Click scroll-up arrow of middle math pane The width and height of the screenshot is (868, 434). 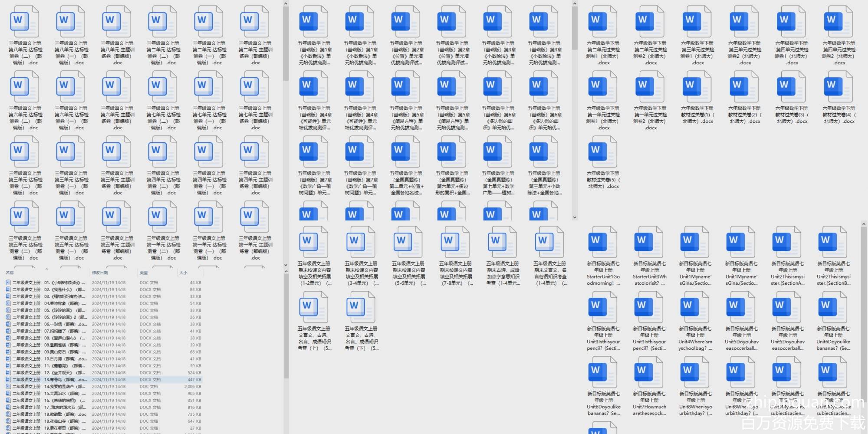coord(575,4)
